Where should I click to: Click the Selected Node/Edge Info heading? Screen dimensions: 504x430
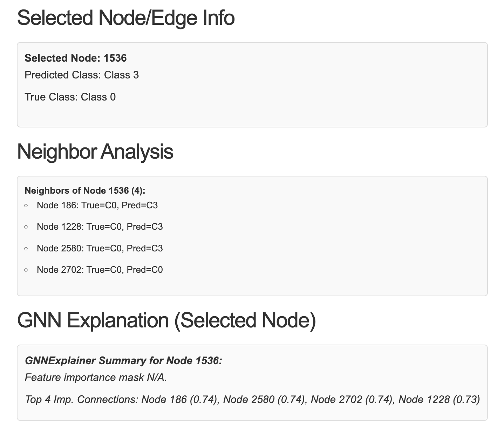[x=125, y=18]
